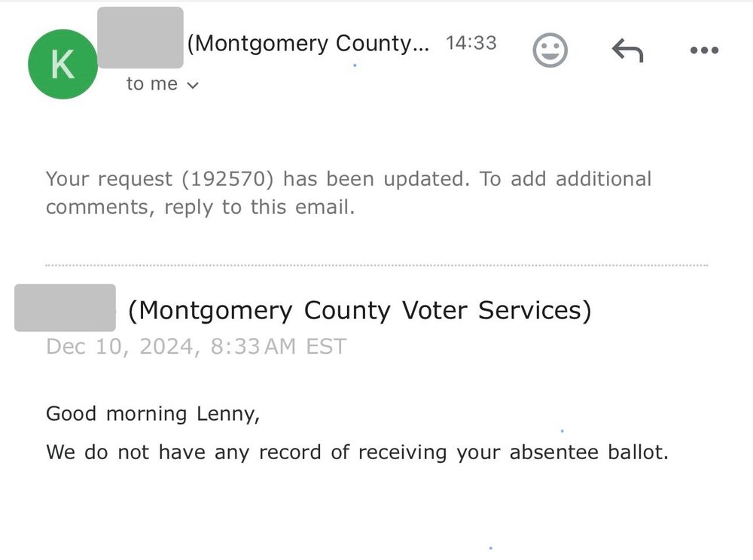Select the 'We do not have any record' sentence
Image resolution: width=753 pixels, height=560 pixels.
(357, 452)
